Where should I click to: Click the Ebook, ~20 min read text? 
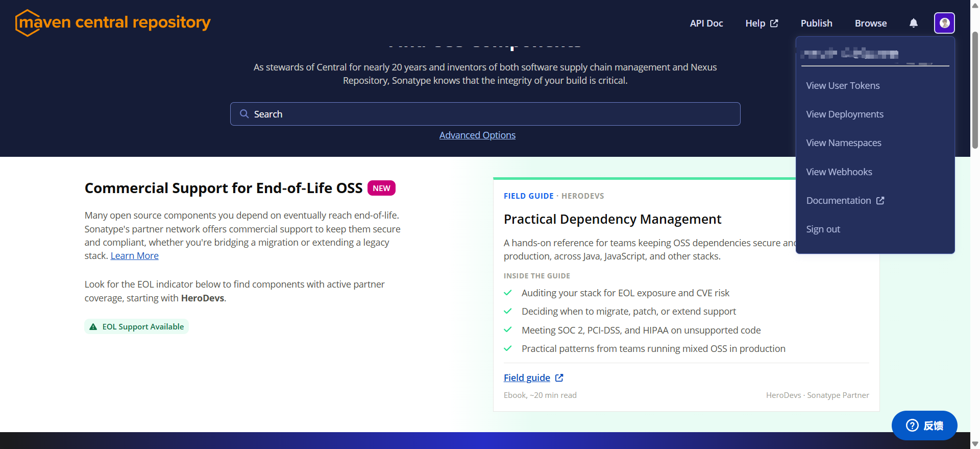pyautogui.click(x=540, y=395)
